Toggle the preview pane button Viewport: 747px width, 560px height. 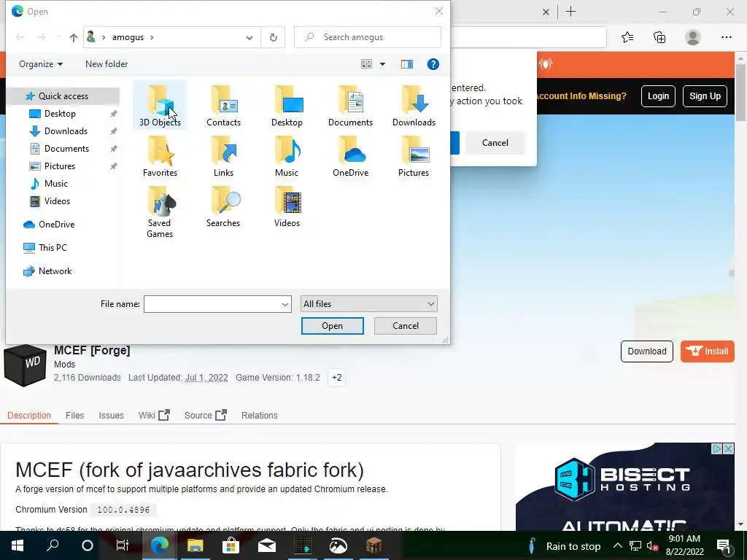coord(407,64)
